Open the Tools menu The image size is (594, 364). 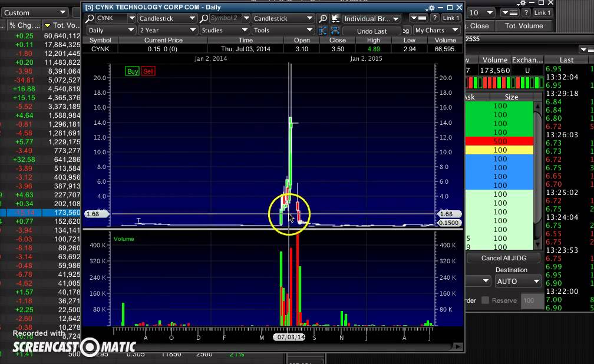pyautogui.click(x=283, y=30)
